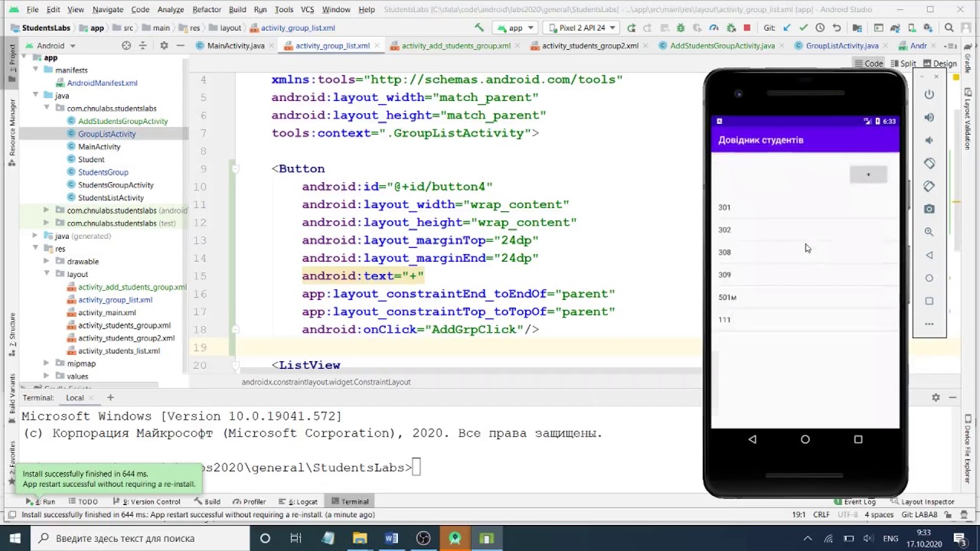Open Android project view dropdown
980x551 pixels.
click(x=51, y=45)
